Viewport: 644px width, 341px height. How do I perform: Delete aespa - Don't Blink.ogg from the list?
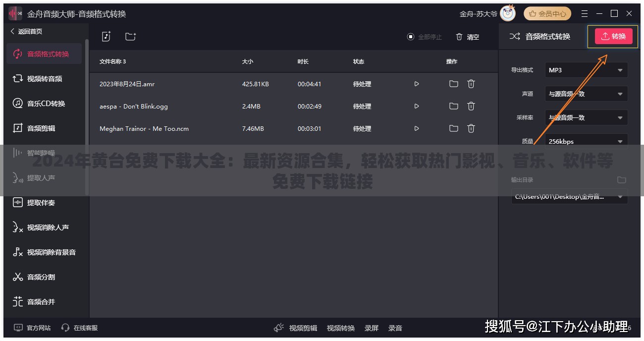471,106
